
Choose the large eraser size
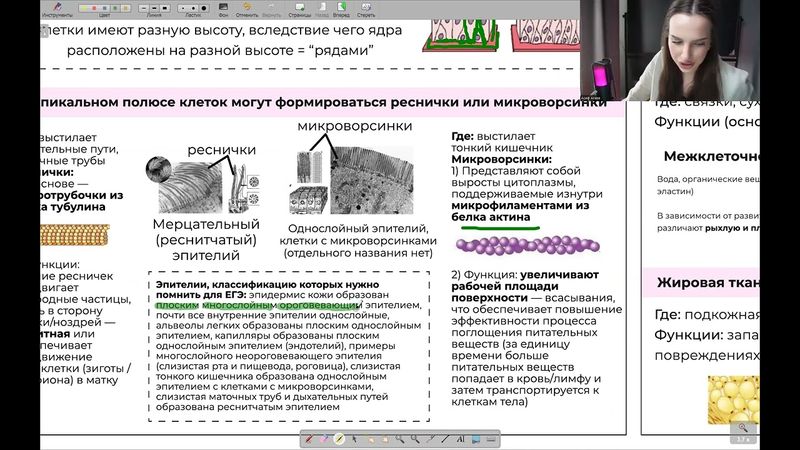pos(204,8)
